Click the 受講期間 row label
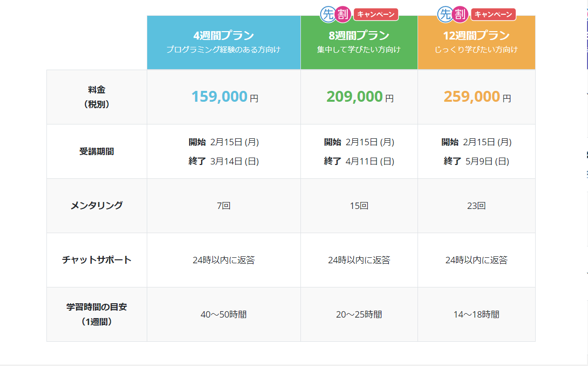 (97, 151)
